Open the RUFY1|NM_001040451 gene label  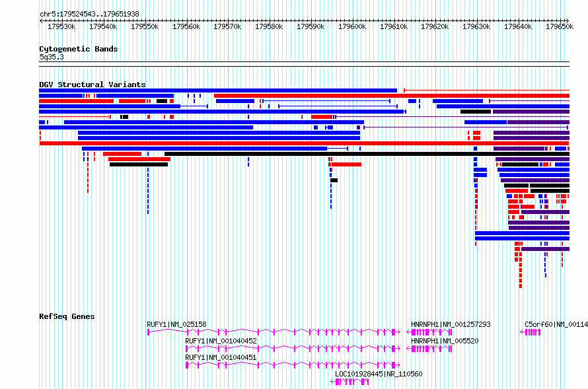(x=221, y=357)
